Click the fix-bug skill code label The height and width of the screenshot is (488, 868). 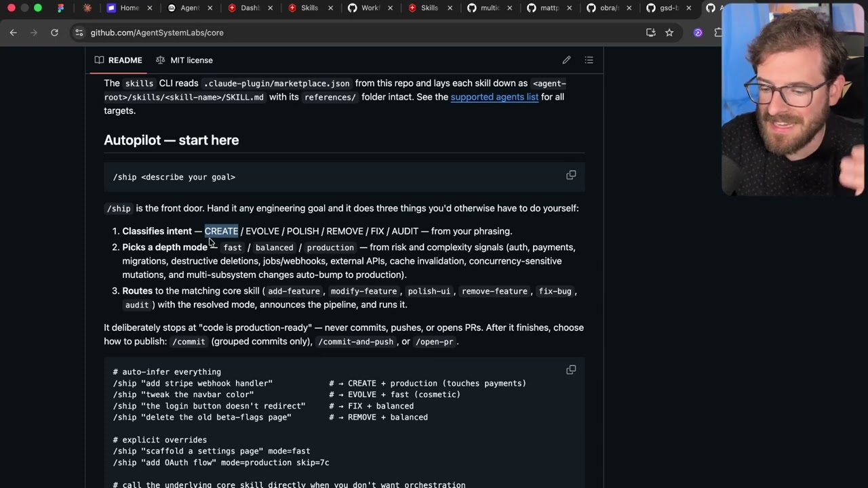click(555, 291)
